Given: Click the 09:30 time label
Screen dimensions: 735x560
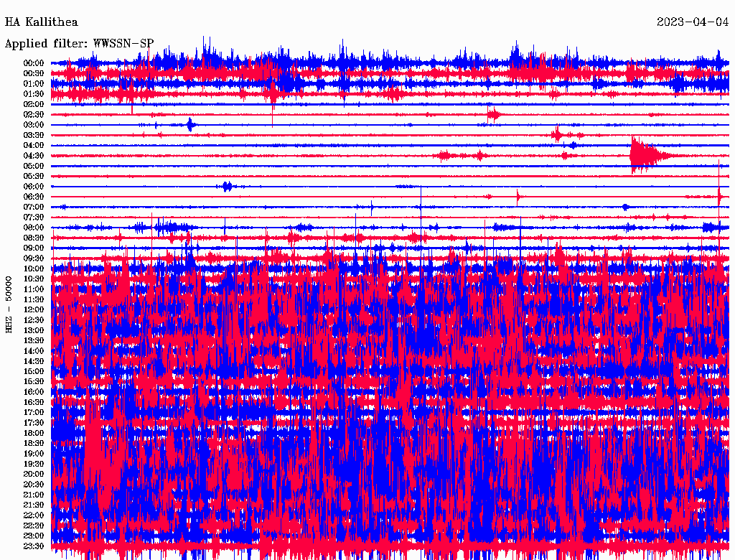Looking at the screenshot, I should [x=34, y=258].
